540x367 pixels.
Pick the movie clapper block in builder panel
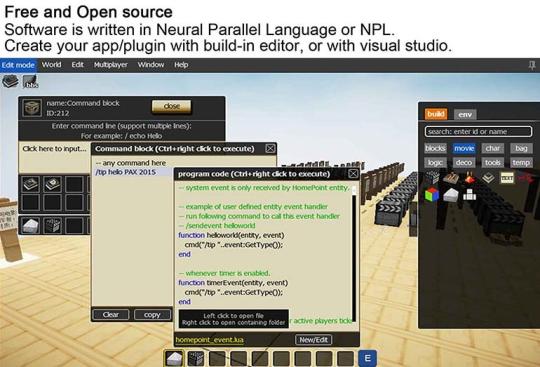[432, 178]
